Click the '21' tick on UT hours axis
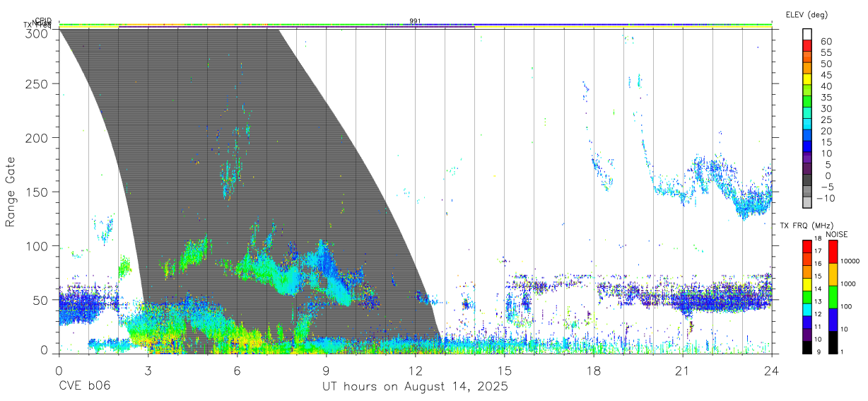This screenshot has width=868, height=401. 683,371
